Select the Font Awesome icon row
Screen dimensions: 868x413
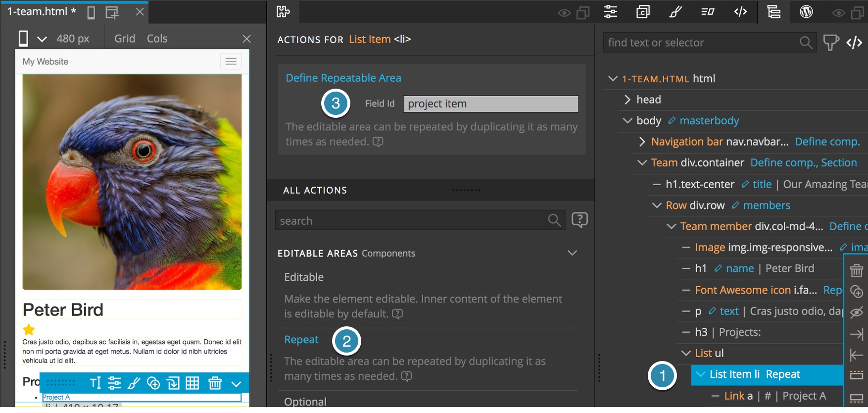coord(760,290)
